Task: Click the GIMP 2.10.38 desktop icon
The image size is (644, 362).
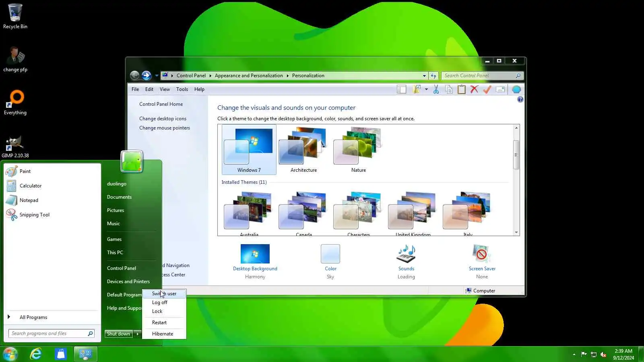Action: (x=15, y=146)
